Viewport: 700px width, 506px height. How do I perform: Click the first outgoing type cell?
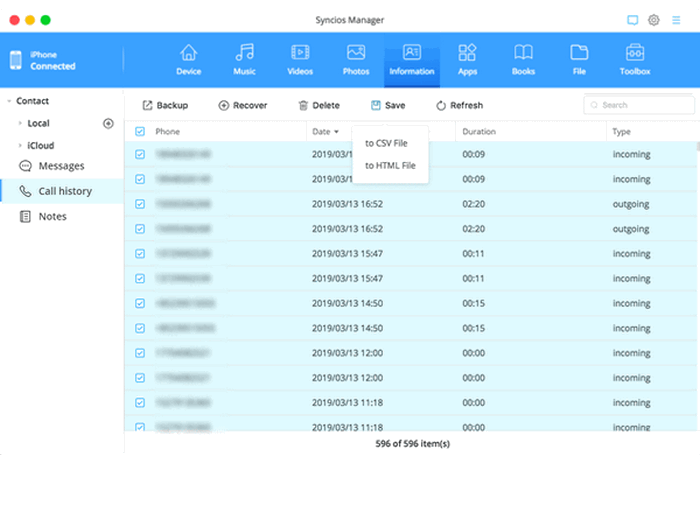click(631, 204)
